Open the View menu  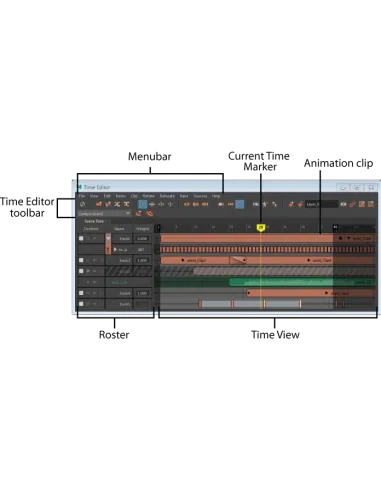(x=94, y=196)
